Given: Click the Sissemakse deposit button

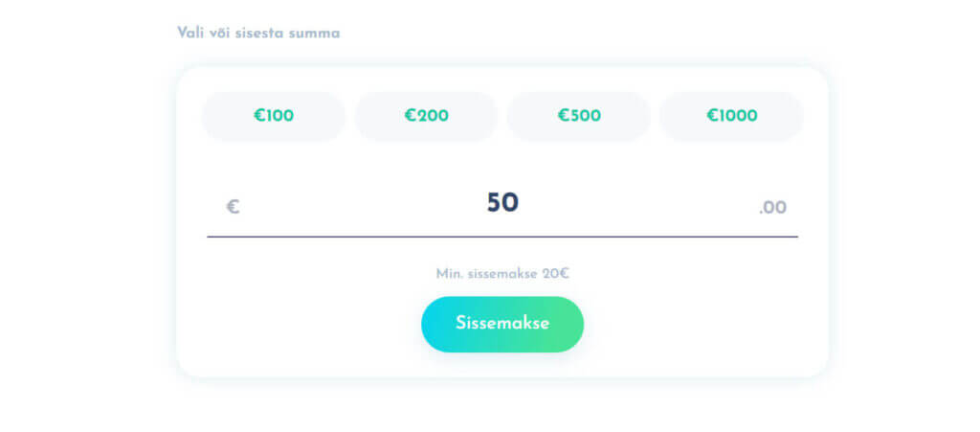Looking at the screenshot, I should point(502,324).
